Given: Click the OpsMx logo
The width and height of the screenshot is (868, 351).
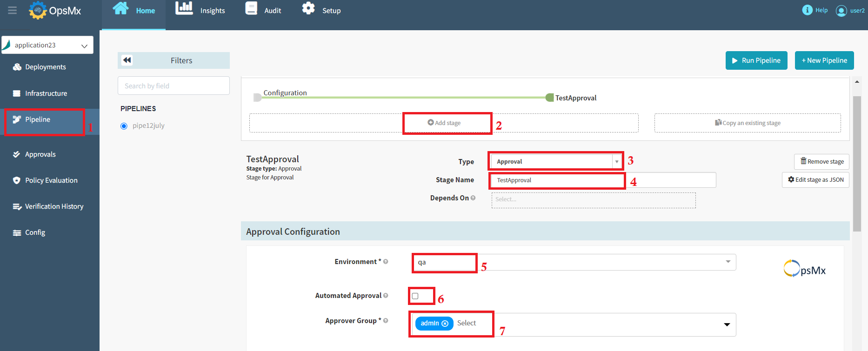Looking at the screenshot, I should (x=55, y=11).
